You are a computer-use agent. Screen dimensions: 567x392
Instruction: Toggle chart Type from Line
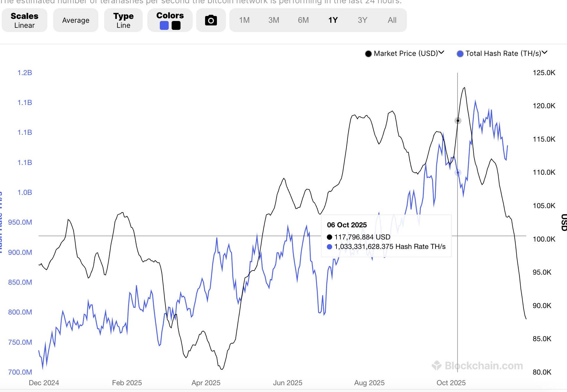click(123, 20)
